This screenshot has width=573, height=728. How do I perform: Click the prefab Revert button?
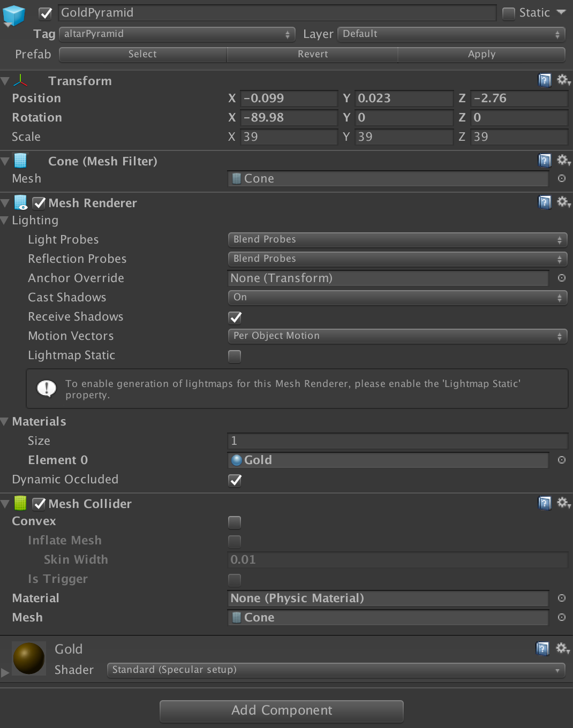(x=312, y=54)
